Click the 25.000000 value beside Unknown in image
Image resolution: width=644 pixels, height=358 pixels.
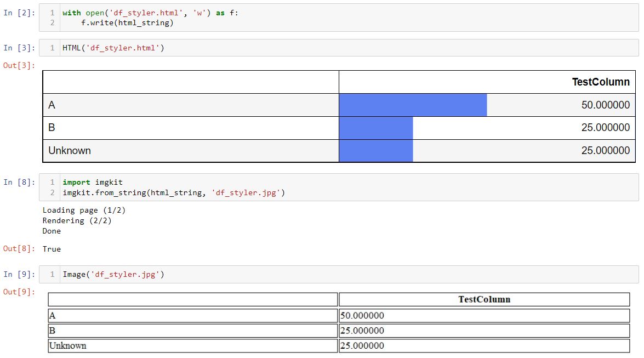pyautogui.click(x=362, y=346)
